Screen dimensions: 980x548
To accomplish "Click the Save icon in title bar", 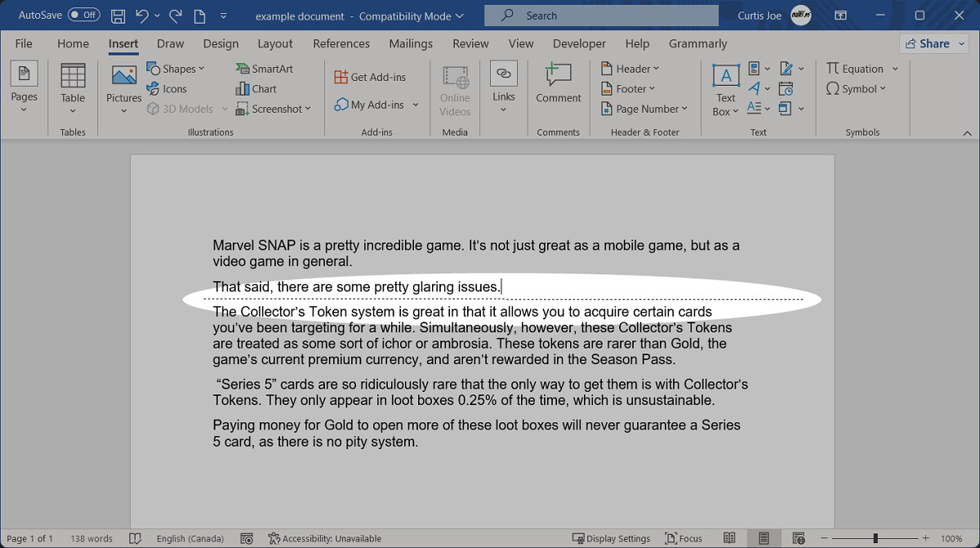I will (118, 16).
